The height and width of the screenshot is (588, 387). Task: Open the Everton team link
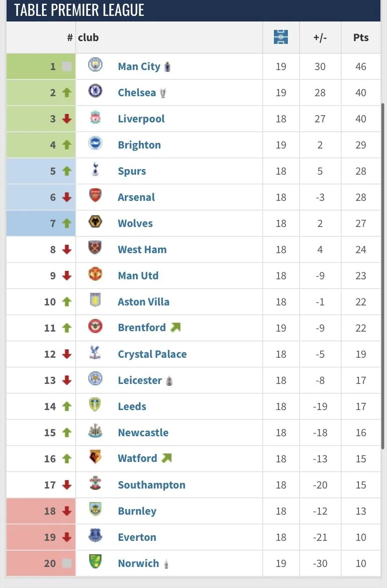pyautogui.click(x=137, y=537)
